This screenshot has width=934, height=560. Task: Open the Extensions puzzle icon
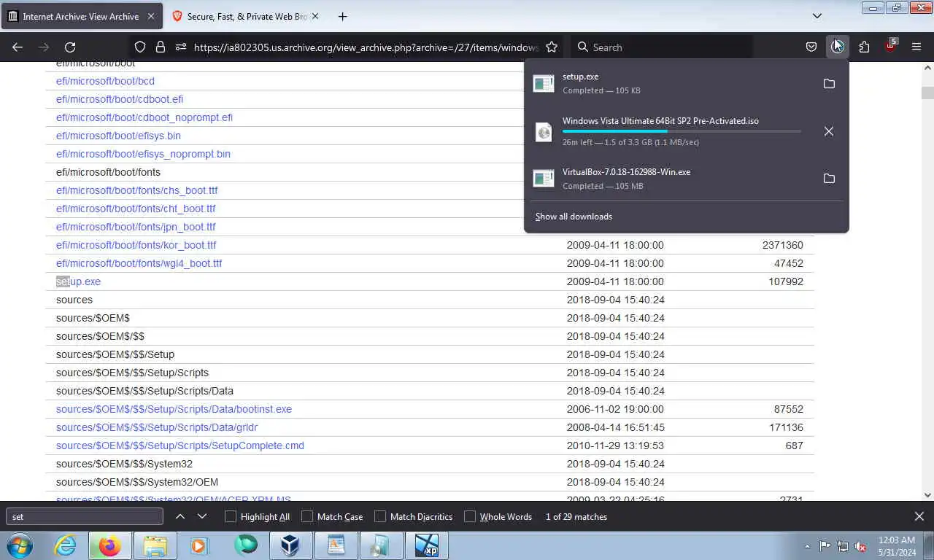[x=864, y=47]
